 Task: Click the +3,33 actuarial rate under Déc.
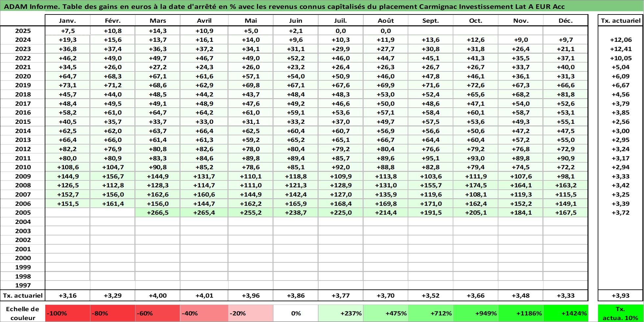(565, 295)
